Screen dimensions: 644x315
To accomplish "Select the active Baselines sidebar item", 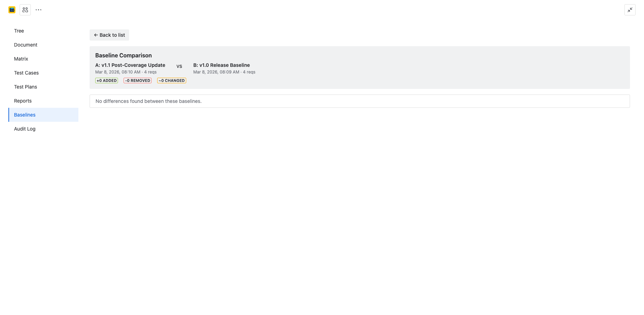I will point(25,115).
